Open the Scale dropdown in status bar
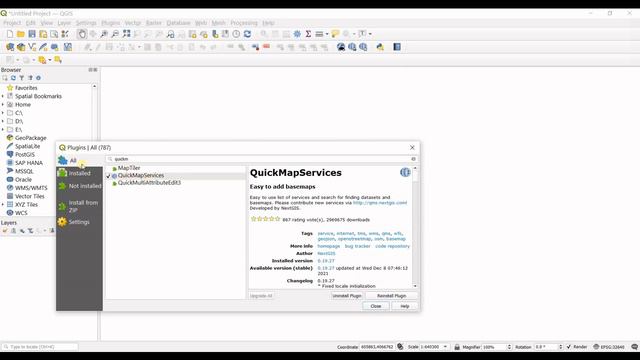The height and width of the screenshot is (360, 640). pos(445,347)
